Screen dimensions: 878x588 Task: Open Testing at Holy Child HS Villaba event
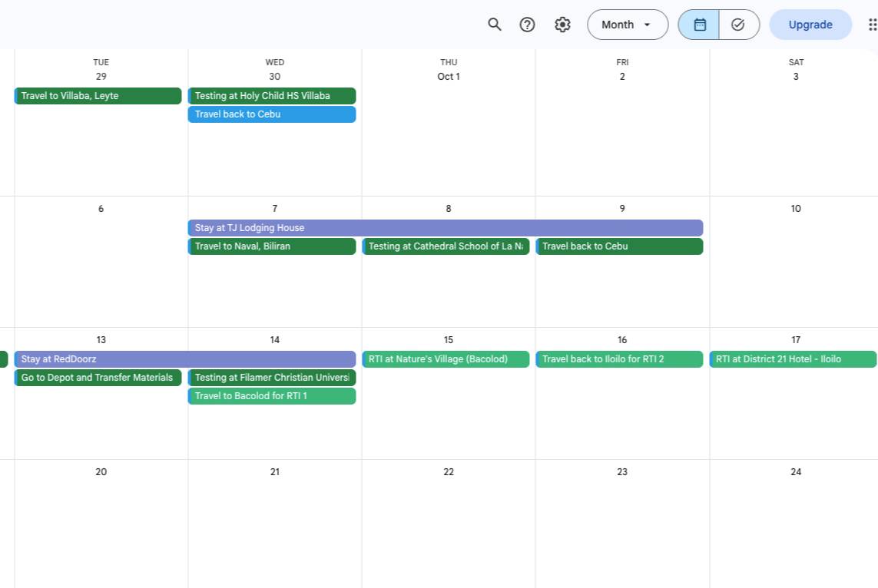pyautogui.click(x=272, y=96)
